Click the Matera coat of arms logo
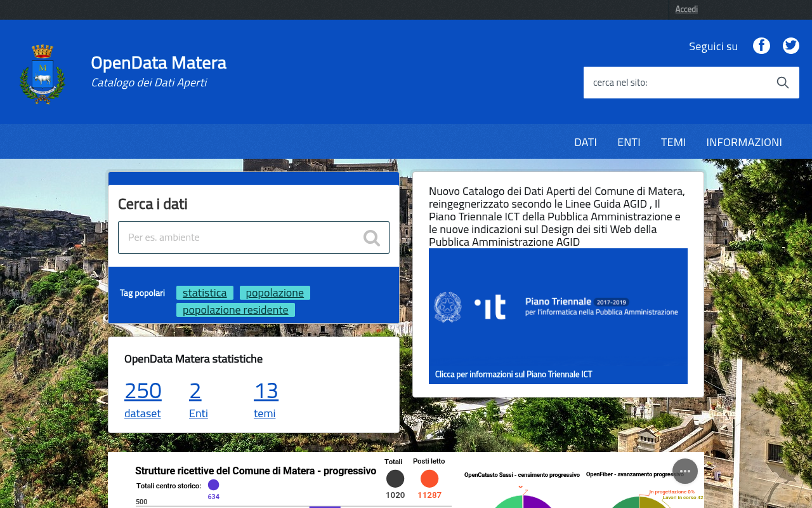This screenshot has height=508, width=812. pos(43,74)
